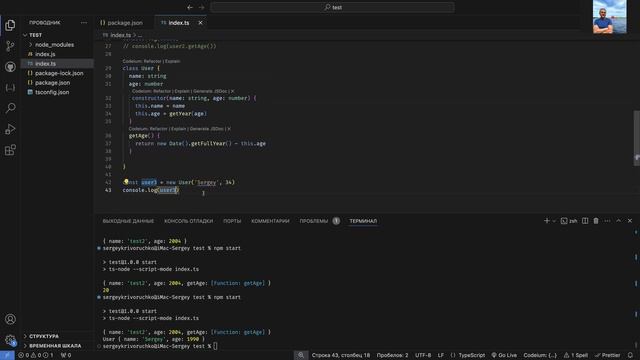Click the lightbulb quick-fix icon on line 42
Image resolution: width=640 pixels, height=360 pixels.
[x=126, y=182]
